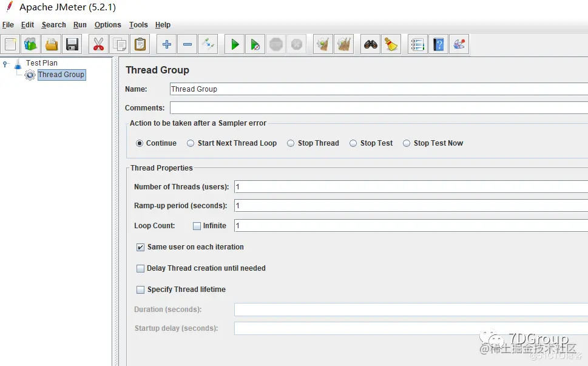
Task: Click the Startup delay (seconds) field
Action: pos(411,328)
